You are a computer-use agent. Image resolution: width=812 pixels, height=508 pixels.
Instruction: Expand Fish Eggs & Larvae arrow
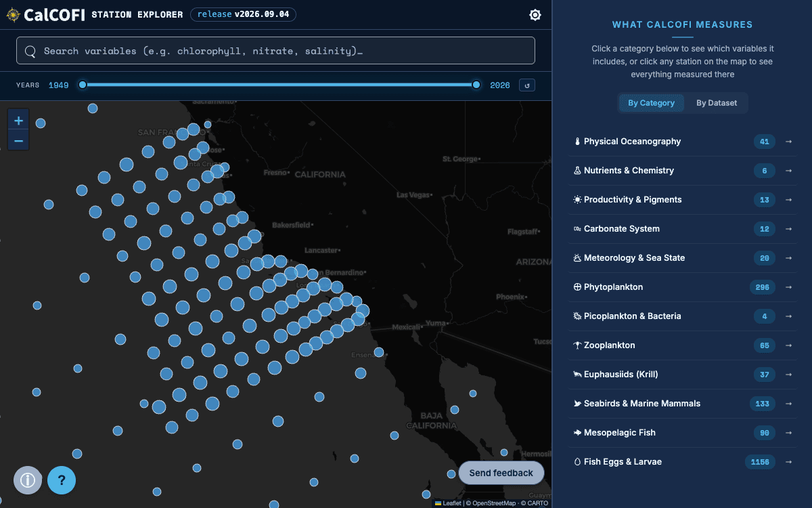point(788,462)
